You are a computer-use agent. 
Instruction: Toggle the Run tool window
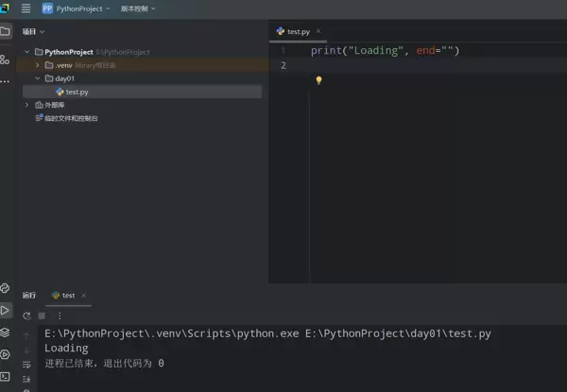point(6,310)
